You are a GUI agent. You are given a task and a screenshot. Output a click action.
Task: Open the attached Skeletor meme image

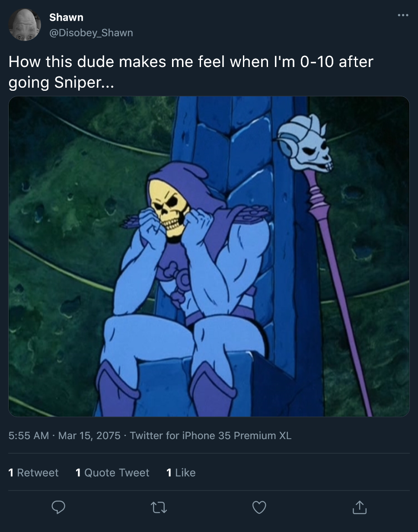tap(209, 256)
